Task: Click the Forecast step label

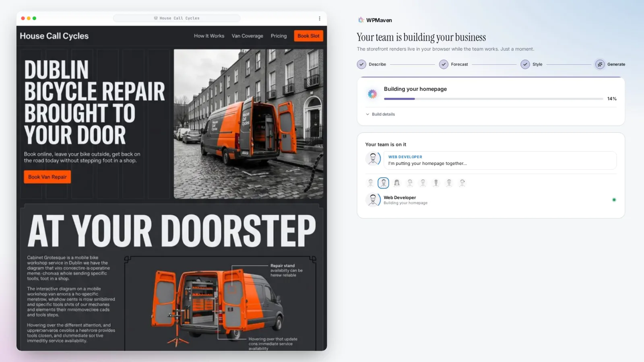Action: 459,64
